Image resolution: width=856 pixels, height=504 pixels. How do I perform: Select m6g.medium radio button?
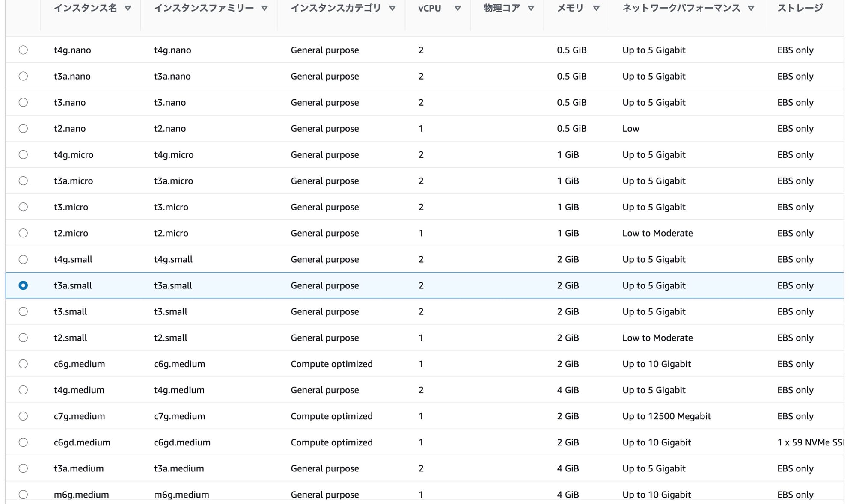click(24, 494)
